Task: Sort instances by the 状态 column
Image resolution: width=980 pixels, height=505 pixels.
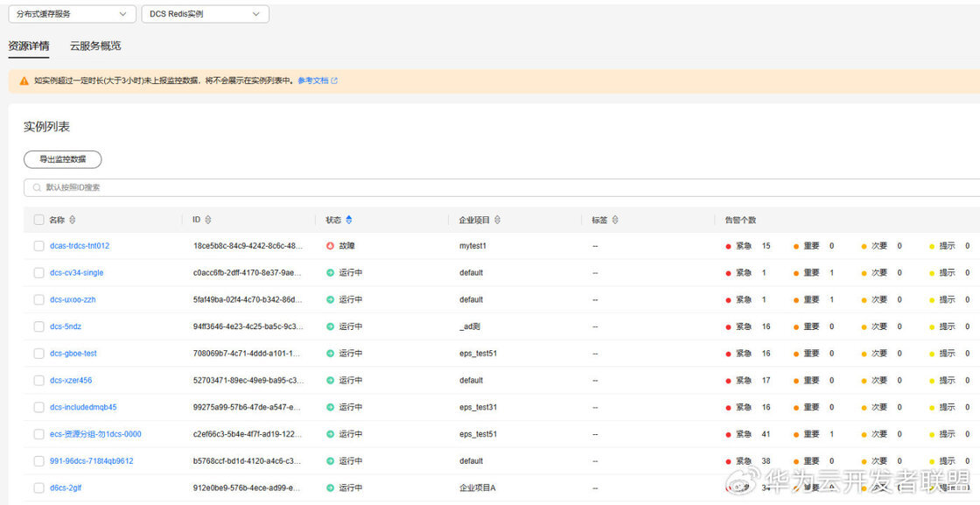Action: point(349,220)
